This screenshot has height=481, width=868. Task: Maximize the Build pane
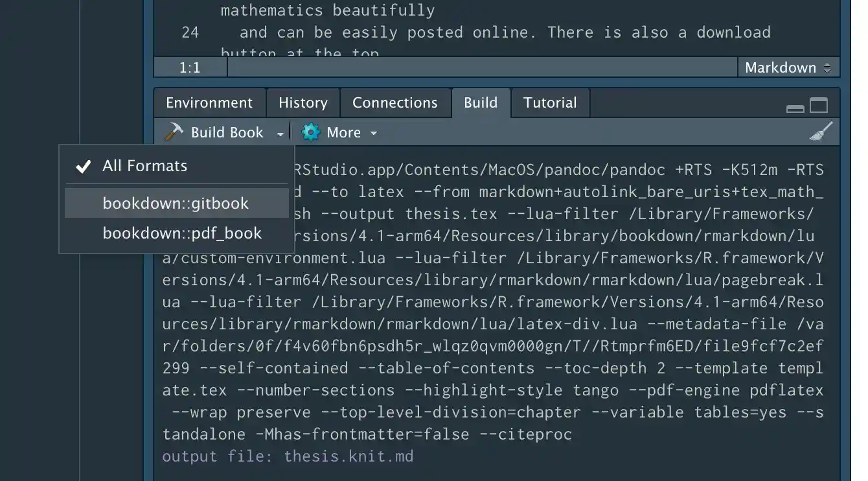[819, 106]
